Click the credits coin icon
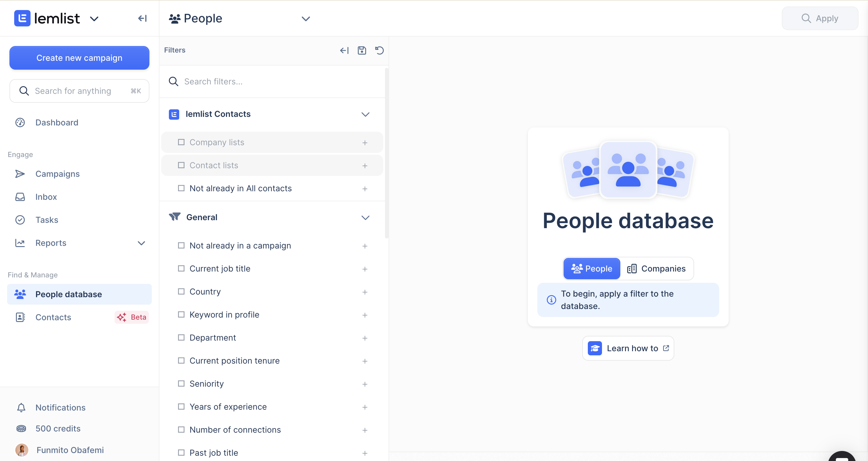Viewport: 868px width, 461px height. (21, 429)
